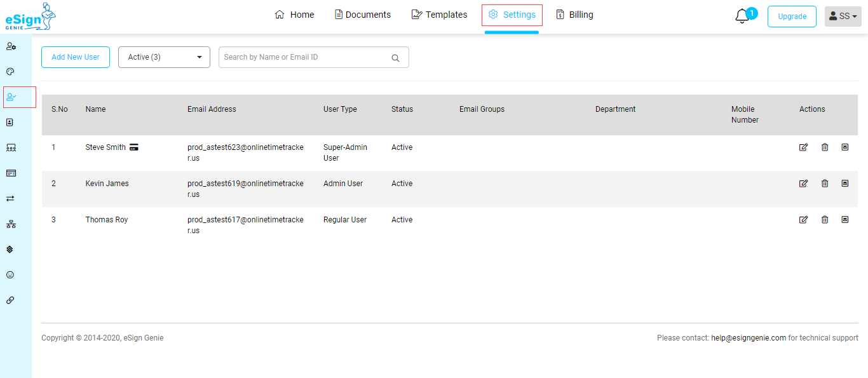
Task: Focus the Search by Name or Email field
Action: pos(305,57)
